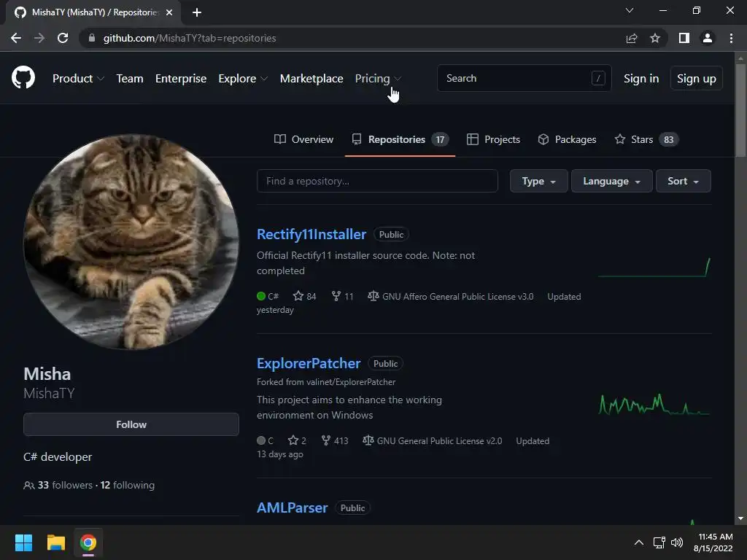Viewport: 747px width, 560px height.
Task: Open the network status tray icon
Action: coord(659,542)
